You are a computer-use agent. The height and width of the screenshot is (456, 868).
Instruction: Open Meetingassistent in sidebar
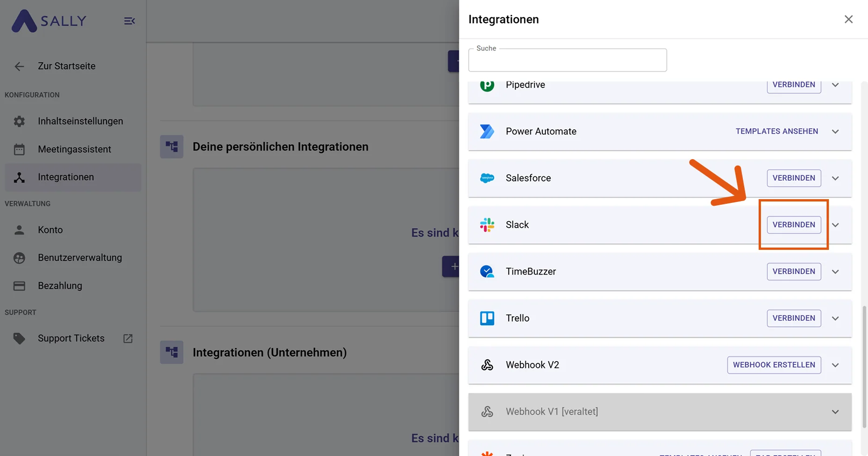pyautogui.click(x=73, y=149)
